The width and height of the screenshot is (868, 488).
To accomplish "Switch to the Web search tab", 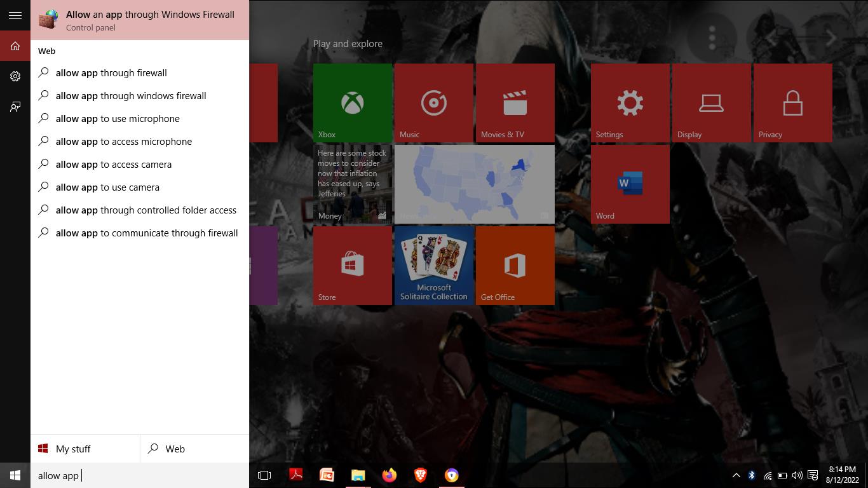I will (194, 449).
